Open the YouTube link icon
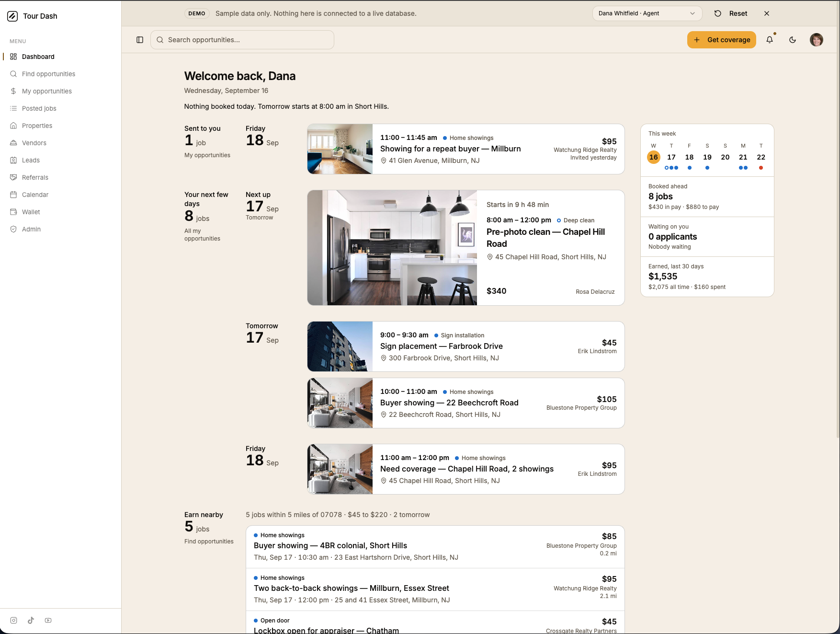The width and height of the screenshot is (840, 634). 48,621
